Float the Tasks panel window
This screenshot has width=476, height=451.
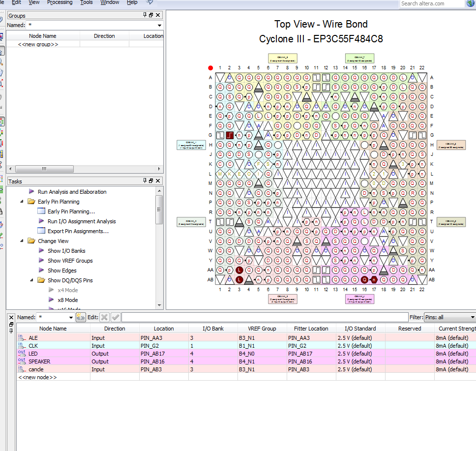click(x=151, y=180)
